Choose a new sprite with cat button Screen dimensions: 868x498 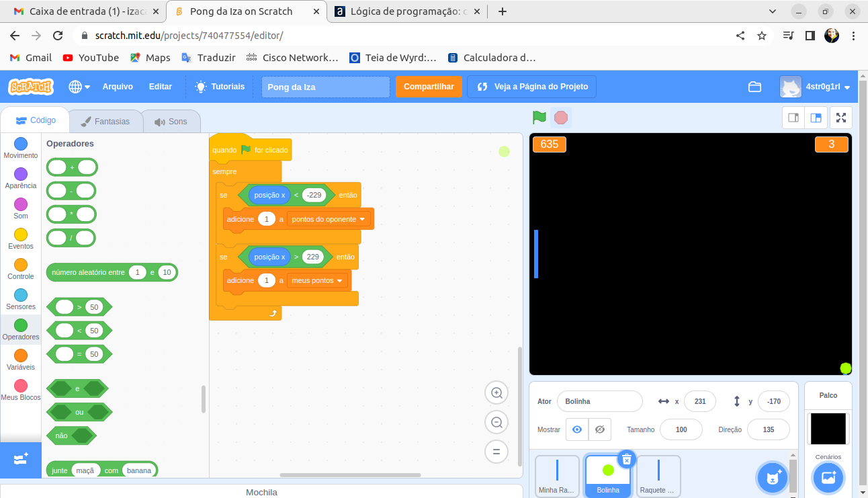click(773, 478)
